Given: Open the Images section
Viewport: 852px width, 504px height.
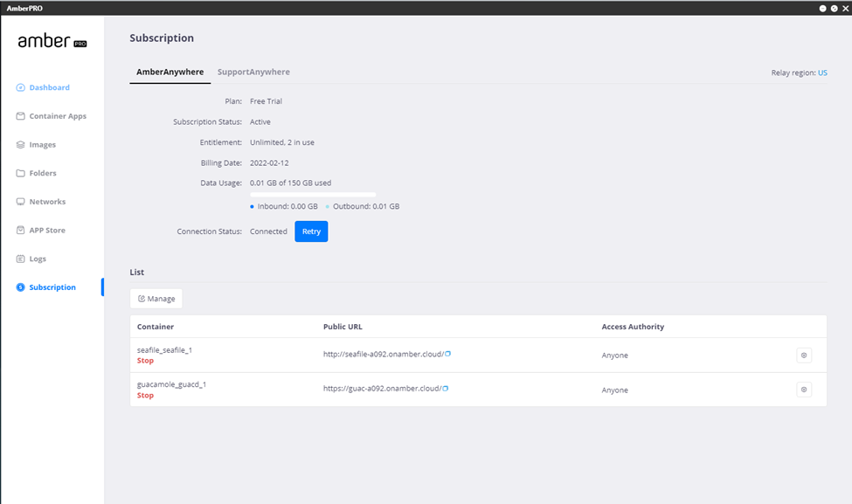Looking at the screenshot, I should click(43, 144).
